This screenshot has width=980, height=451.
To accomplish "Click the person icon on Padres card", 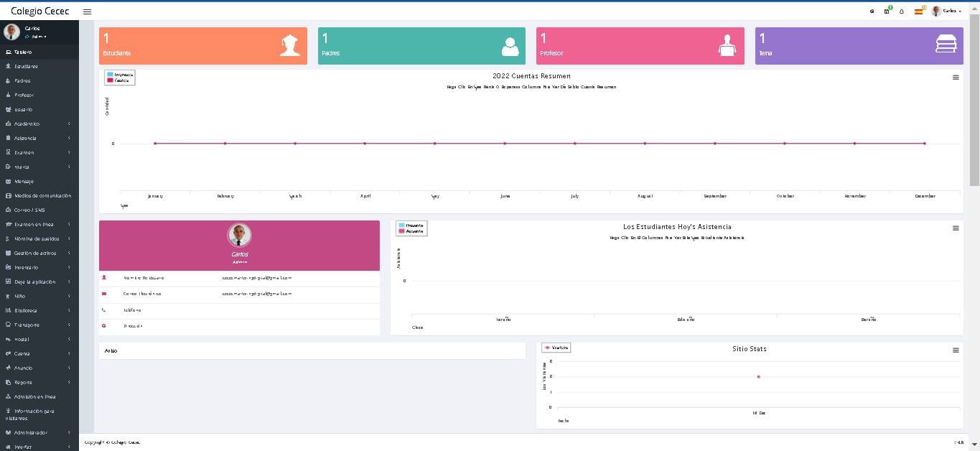I will point(510,46).
